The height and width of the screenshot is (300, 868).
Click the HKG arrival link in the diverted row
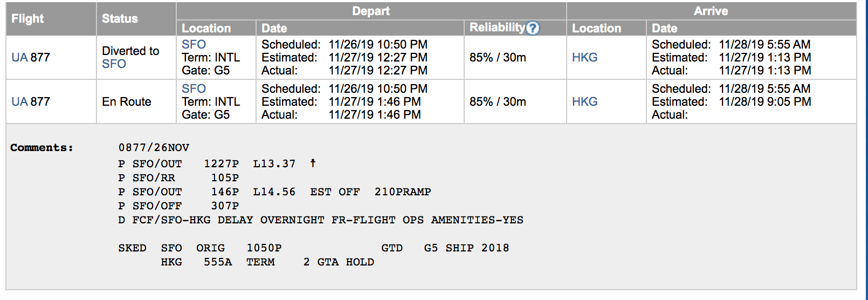584,57
